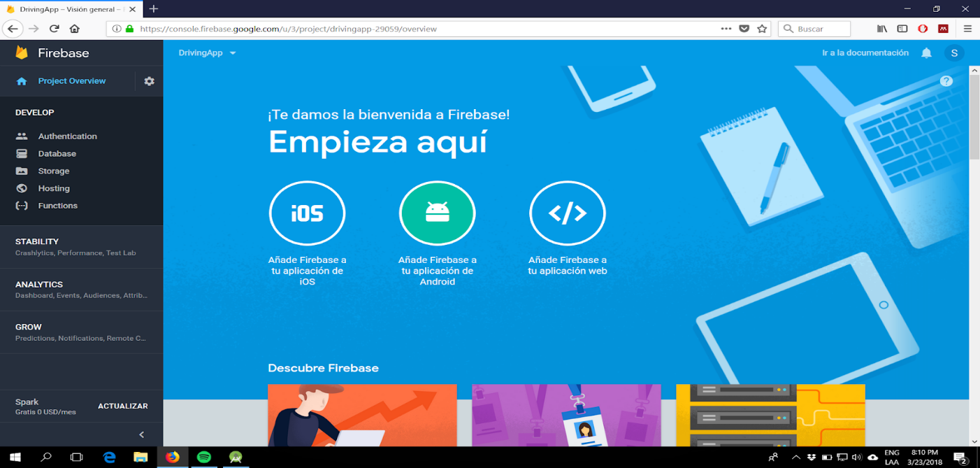This screenshot has width=980, height=468.
Task: Open the Database section
Action: pyautogui.click(x=57, y=154)
